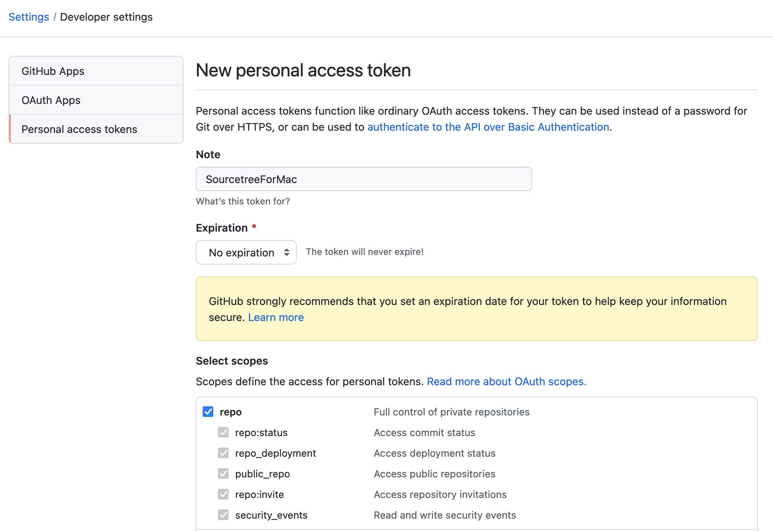Click the Note input field

click(x=363, y=179)
